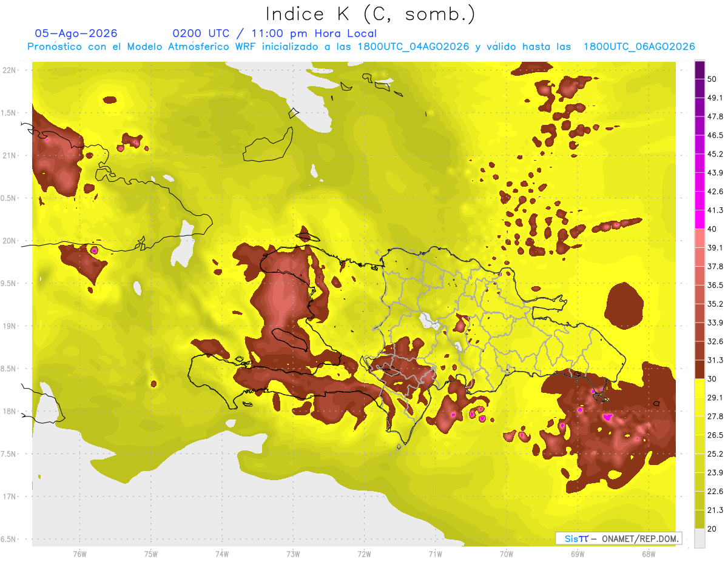Click the 20N latitude axis label
The image size is (728, 562).
(10, 241)
